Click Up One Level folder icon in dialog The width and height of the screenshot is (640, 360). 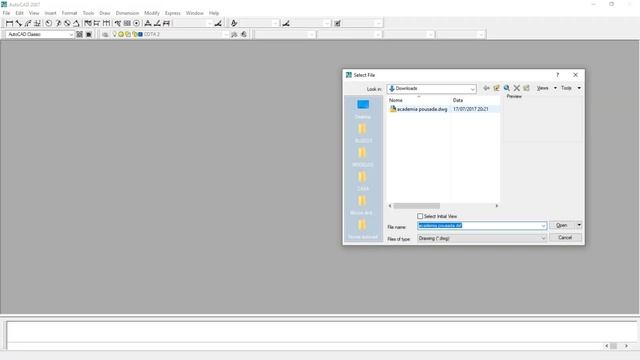pos(496,88)
